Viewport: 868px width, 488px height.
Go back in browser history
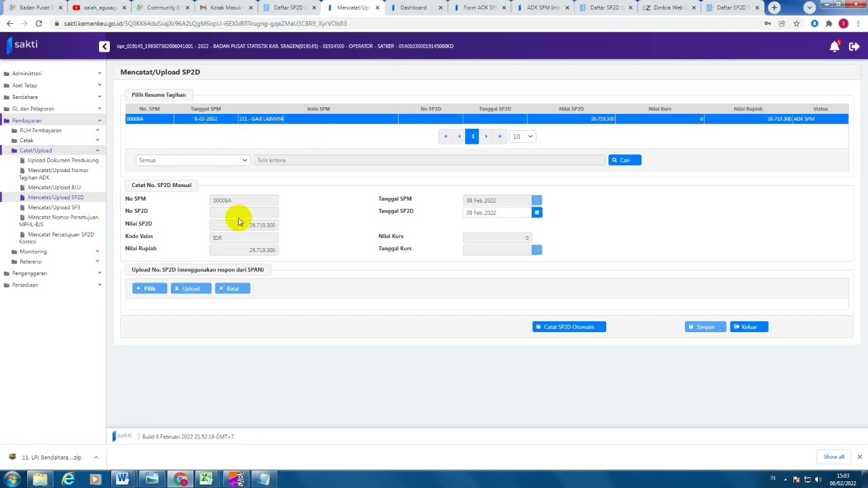pyautogui.click(x=9, y=23)
